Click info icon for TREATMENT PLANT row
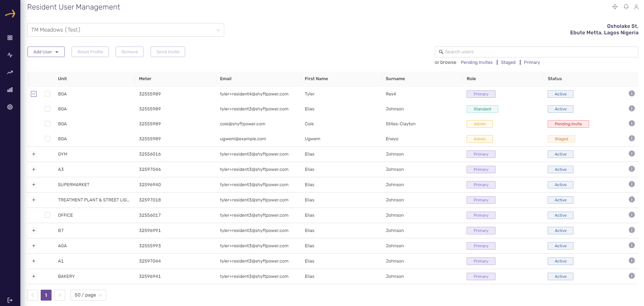 coord(632,199)
